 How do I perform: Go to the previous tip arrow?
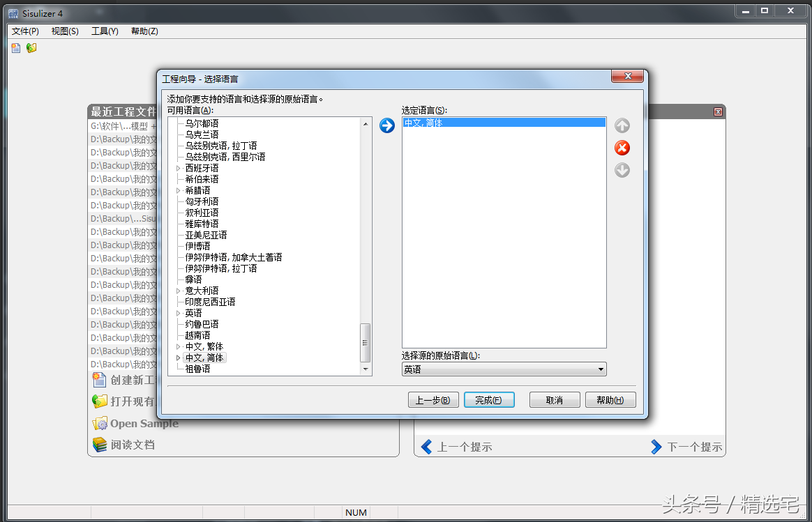click(x=426, y=447)
